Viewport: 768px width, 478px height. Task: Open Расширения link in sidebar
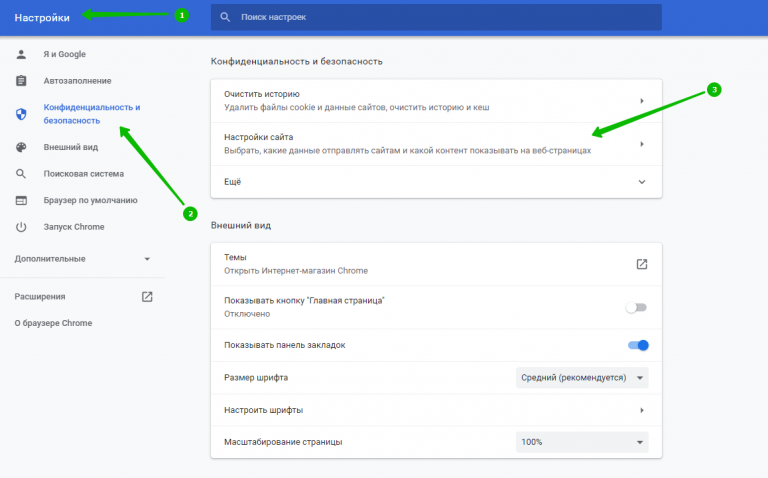pos(40,297)
